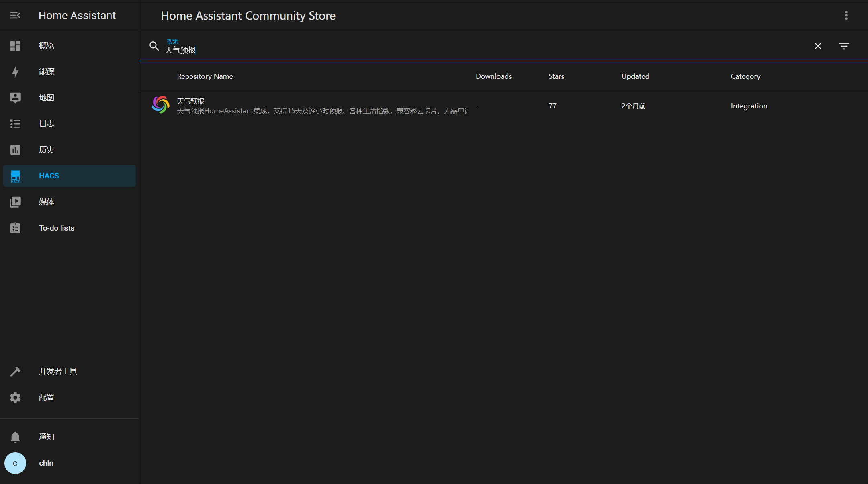Open 配置 in the sidebar

click(x=70, y=398)
